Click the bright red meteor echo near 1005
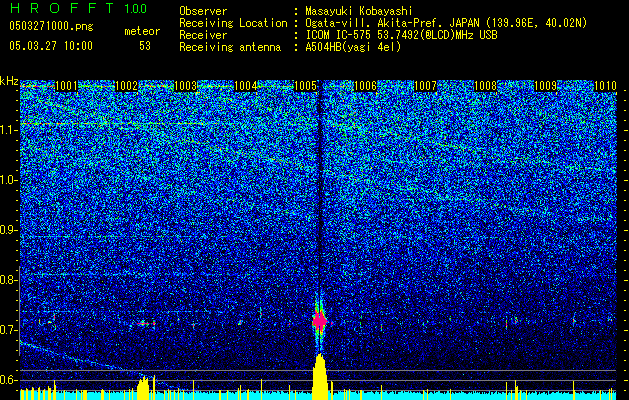The width and height of the screenshot is (629, 400). coord(320,321)
